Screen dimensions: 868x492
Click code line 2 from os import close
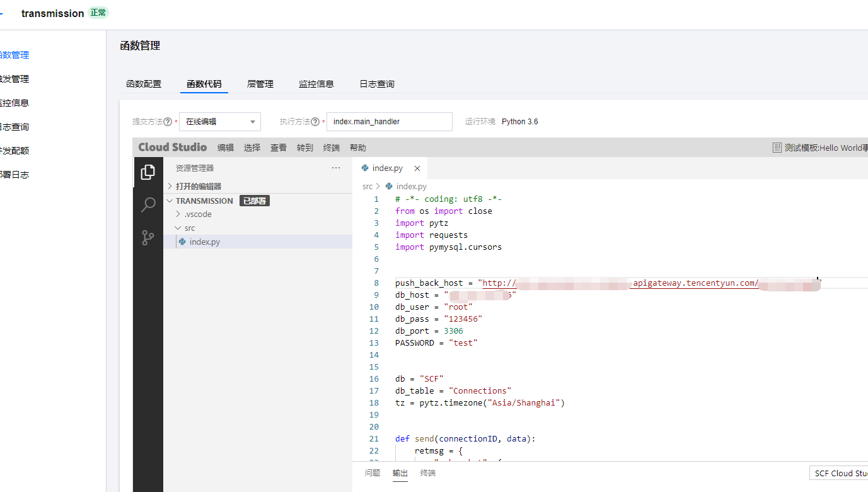coord(444,211)
